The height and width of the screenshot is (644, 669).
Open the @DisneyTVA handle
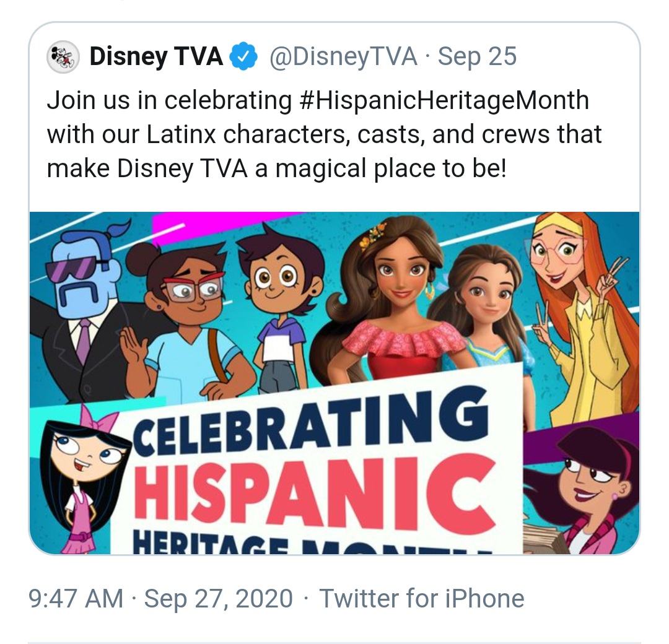[x=343, y=56]
